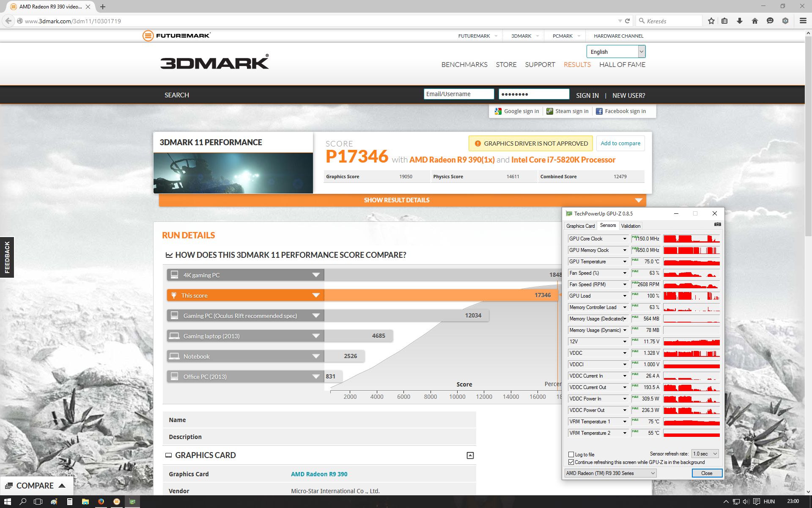Click the Firefox Keresés search box
Screen dimensions: 812x508
pyautogui.click(x=669, y=21)
